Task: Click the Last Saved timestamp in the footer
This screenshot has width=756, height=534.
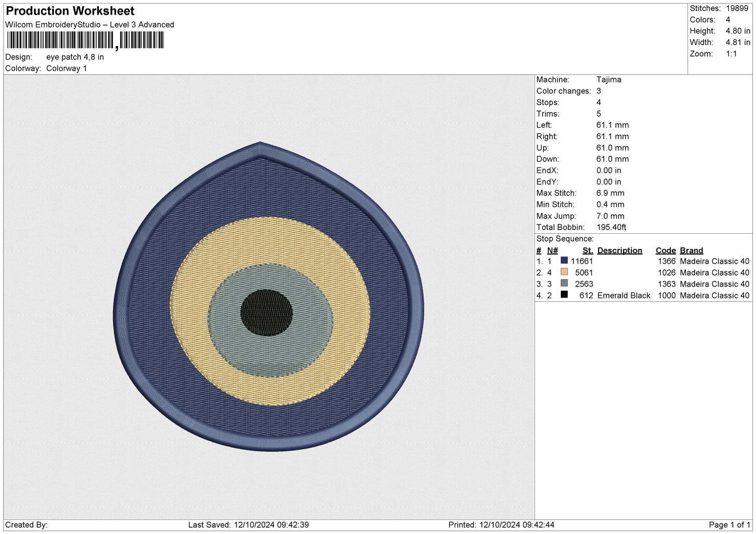Action: pyautogui.click(x=249, y=525)
